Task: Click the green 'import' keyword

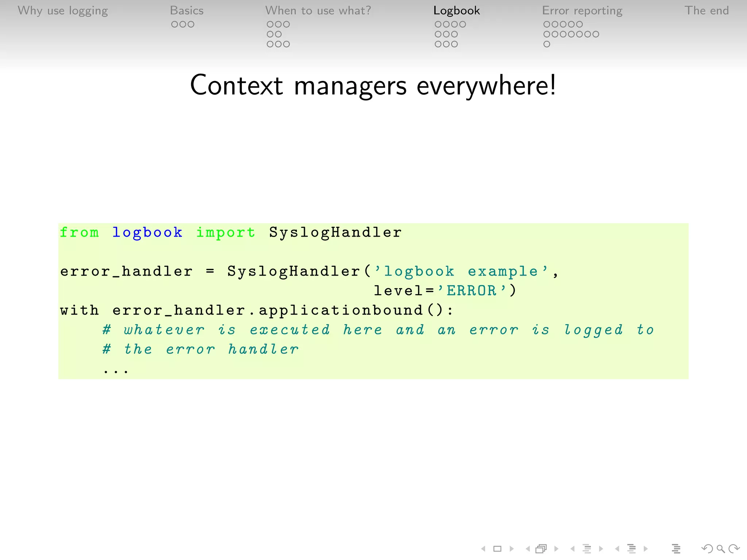Action: 226,233
